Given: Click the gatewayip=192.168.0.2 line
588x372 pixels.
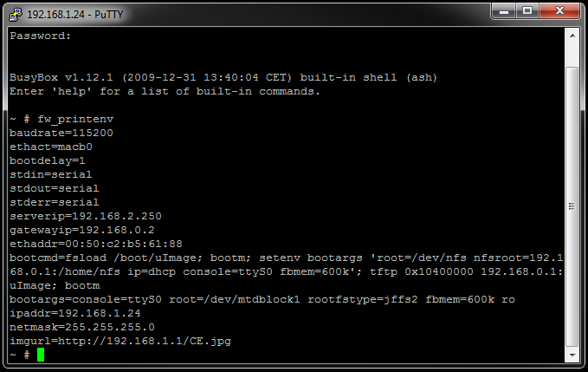Looking at the screenshot, I should pos(81,230).
